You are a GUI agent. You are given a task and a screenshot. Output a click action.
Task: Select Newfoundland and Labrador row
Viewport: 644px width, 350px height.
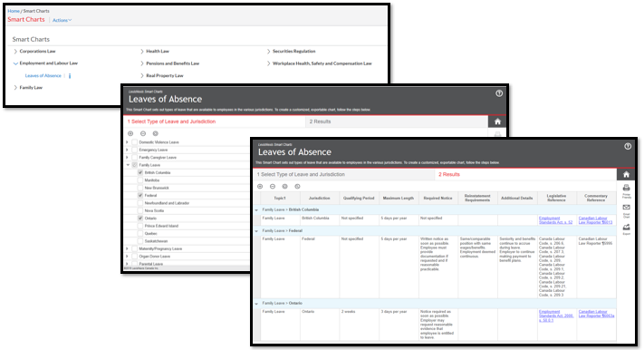point(167,203)
